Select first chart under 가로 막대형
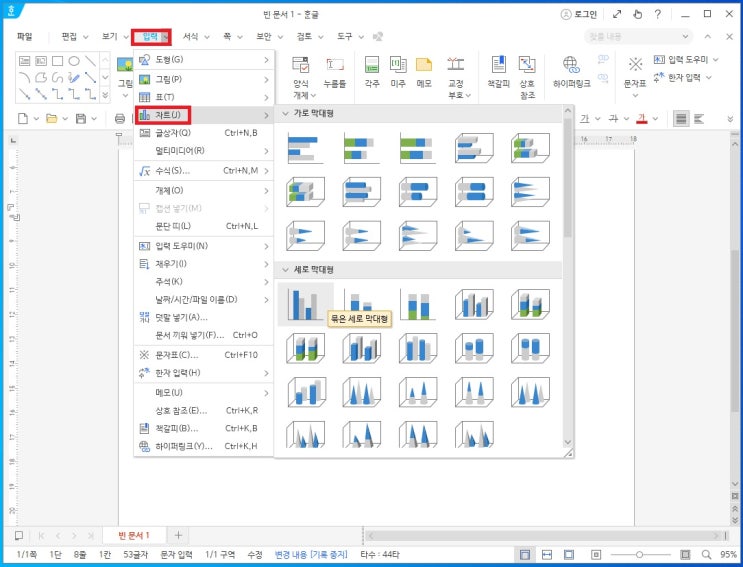Image resolution: width=743 pixels, height=567 pixels. pos(306,148)
